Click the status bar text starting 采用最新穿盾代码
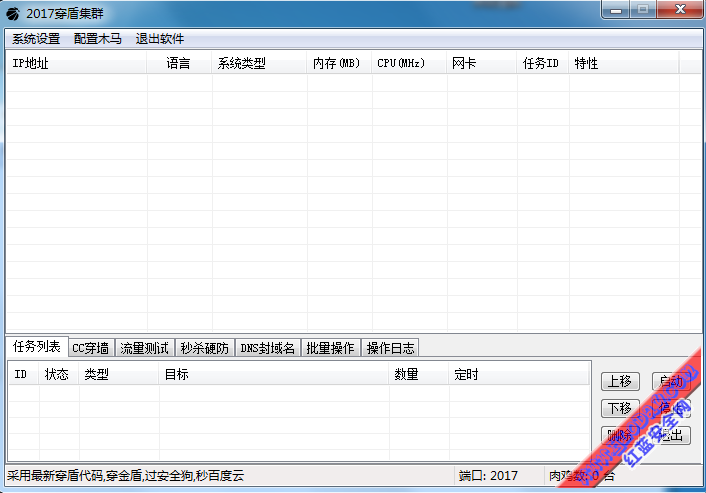This screenshot has height=493, width=706. point(126,475)
